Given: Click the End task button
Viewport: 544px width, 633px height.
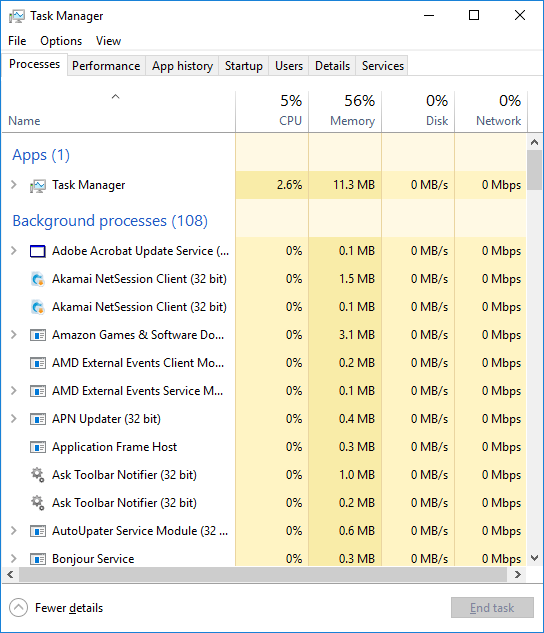Looking at the screenshot, I should click(492, 608).
